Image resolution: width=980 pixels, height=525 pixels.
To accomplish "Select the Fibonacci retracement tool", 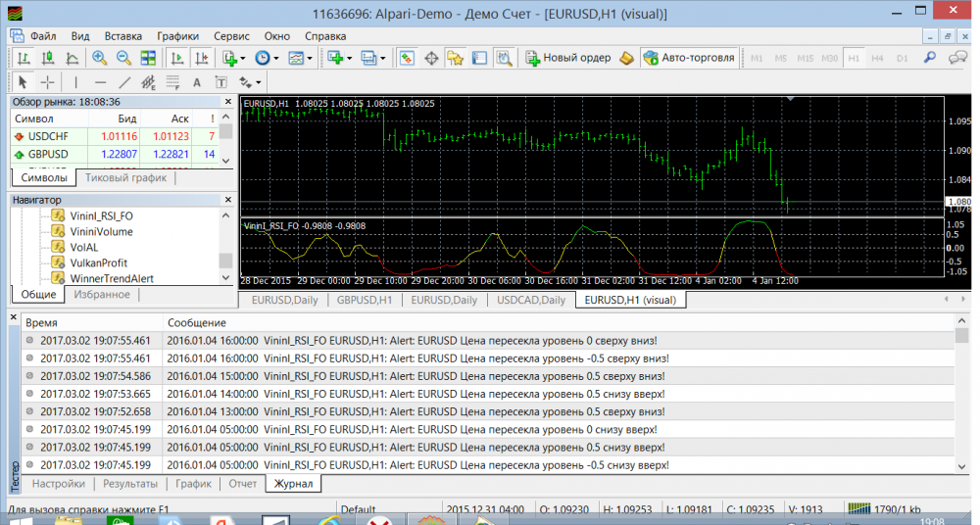I will [172, 82].
